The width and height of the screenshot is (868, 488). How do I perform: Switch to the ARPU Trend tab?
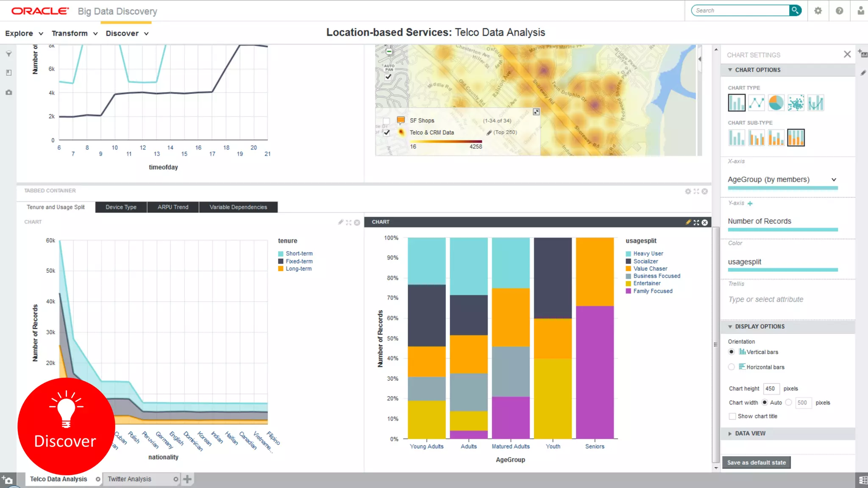(x=173, y=207)
